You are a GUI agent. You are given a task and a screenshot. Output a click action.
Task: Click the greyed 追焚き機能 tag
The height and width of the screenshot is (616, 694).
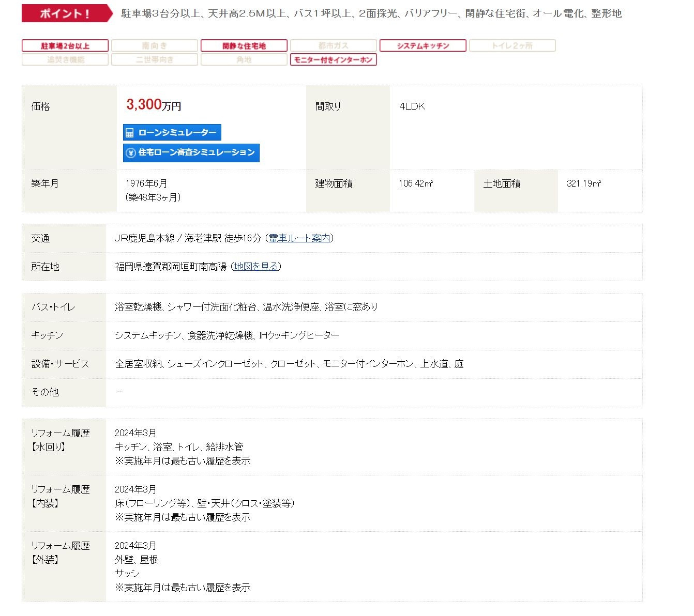click(x=65, y=60)
